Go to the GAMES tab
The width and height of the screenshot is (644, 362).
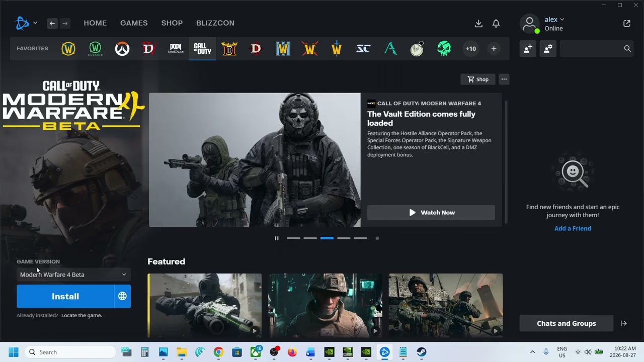[x=134, y=23]
